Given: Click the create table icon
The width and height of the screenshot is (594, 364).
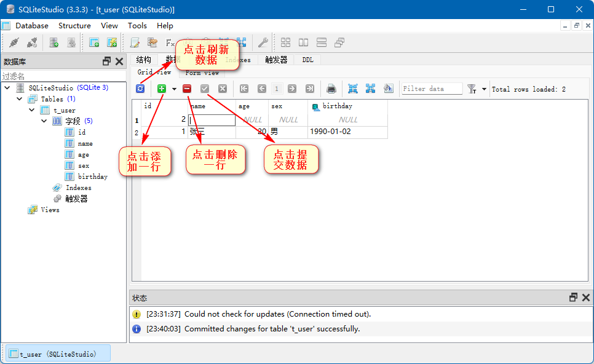Looking at the screenshot, I should 94,42.
